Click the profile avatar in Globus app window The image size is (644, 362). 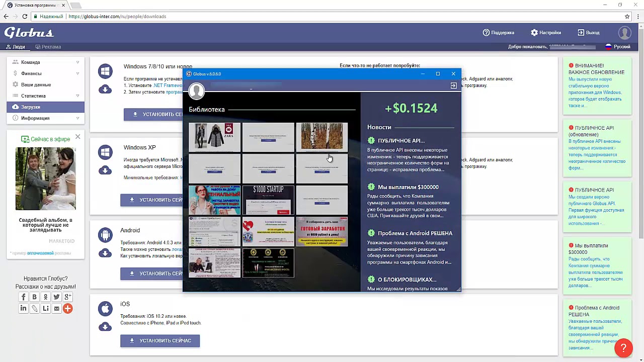coord(196,91)
